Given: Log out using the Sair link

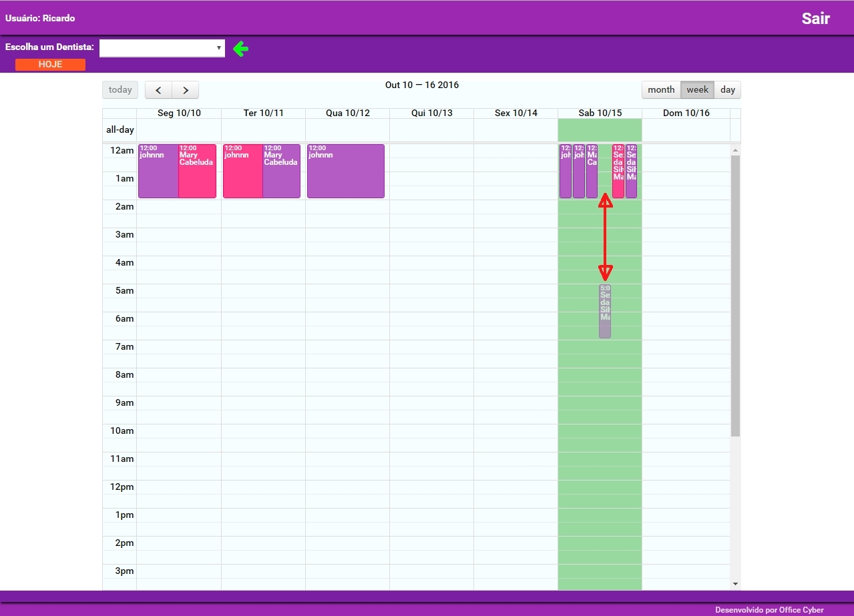Looking at the screenshot, I should [x=816, y=18].
